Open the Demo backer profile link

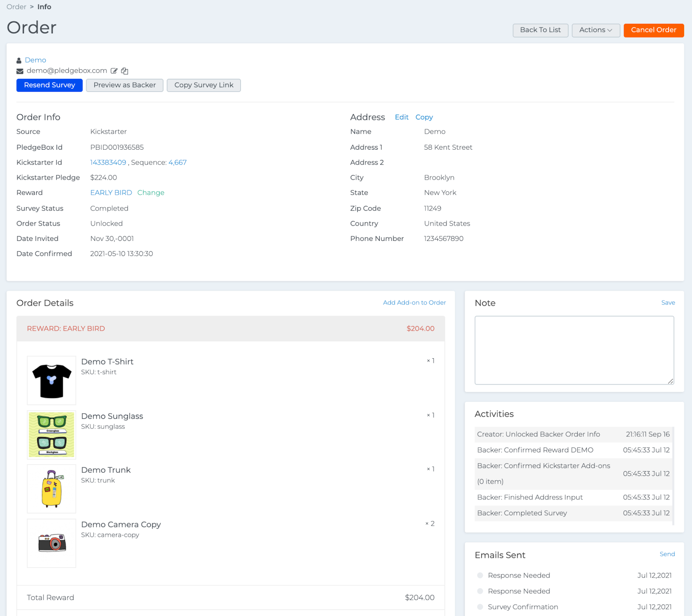(35, 60)
